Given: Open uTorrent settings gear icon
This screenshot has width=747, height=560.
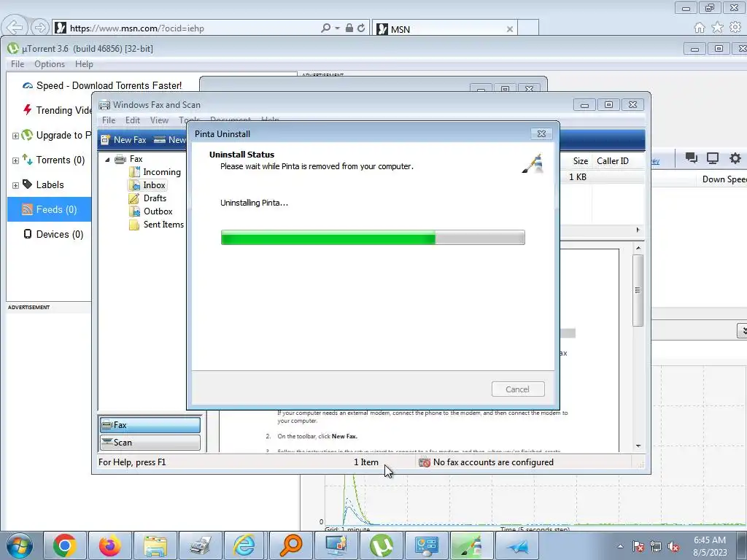Looking at the screenshot, I should click(735, 158).
